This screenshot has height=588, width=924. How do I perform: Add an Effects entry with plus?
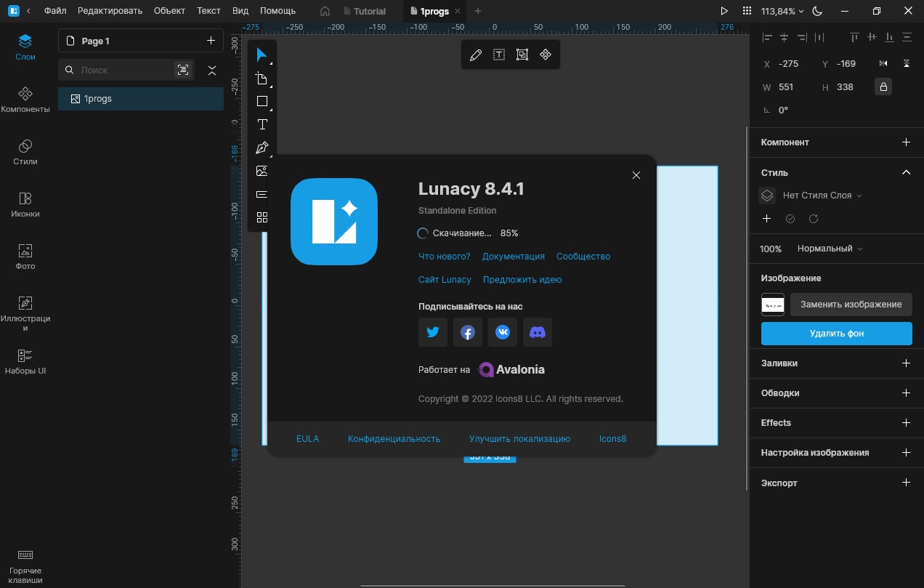[906, 422]
